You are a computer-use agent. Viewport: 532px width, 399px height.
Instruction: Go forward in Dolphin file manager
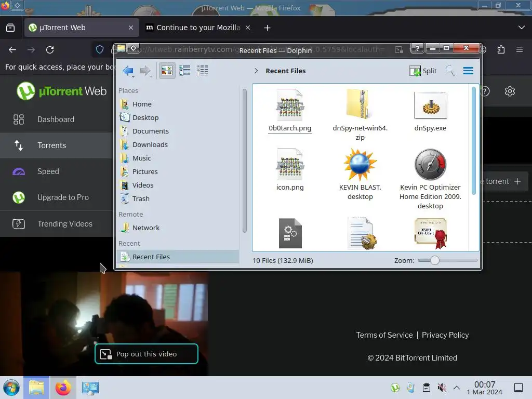(x=145, y=71)
